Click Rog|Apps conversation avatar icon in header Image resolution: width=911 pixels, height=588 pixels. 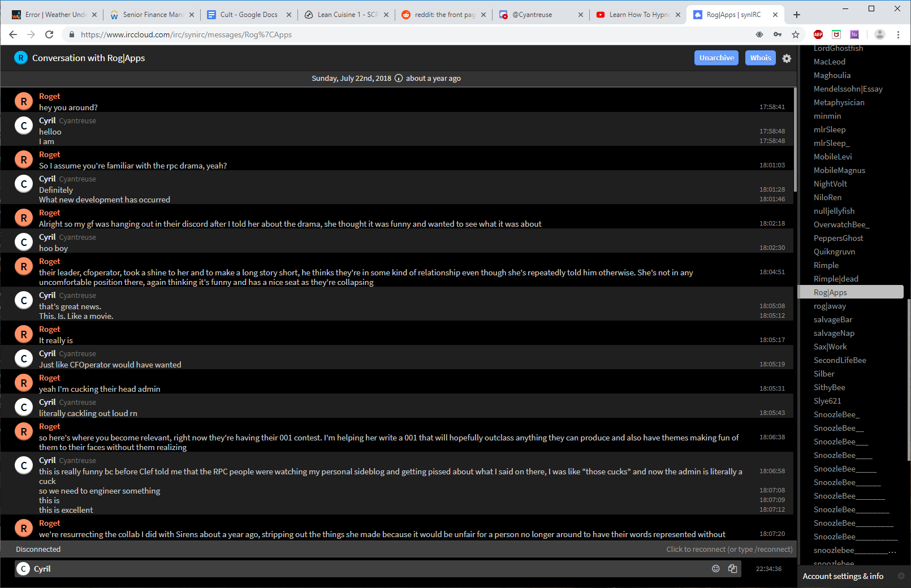pos(21,58)
